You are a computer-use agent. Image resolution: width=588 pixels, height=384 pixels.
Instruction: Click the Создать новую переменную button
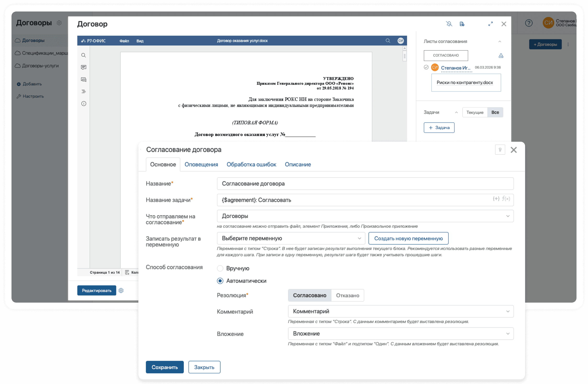pyautogui.click(x=408, y=238)
